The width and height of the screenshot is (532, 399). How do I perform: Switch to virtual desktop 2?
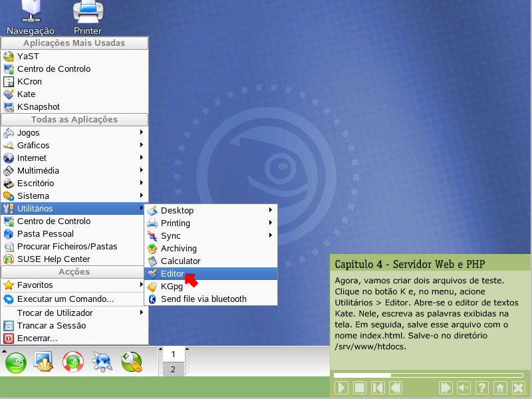pyautogui.click(x=173, y=369)
